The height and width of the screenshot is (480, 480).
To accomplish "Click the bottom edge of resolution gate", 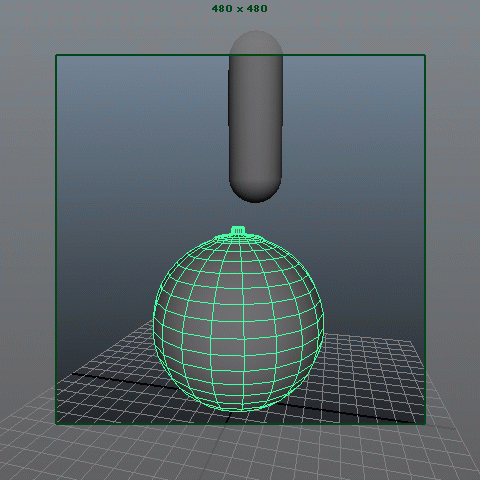I will 240,424.
